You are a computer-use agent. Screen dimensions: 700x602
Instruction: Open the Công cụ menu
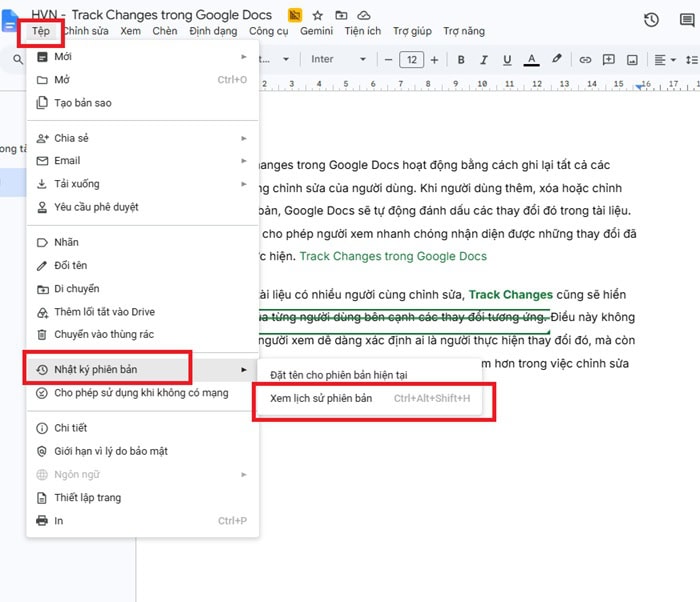pyautogui.click(x=268, y=31)
